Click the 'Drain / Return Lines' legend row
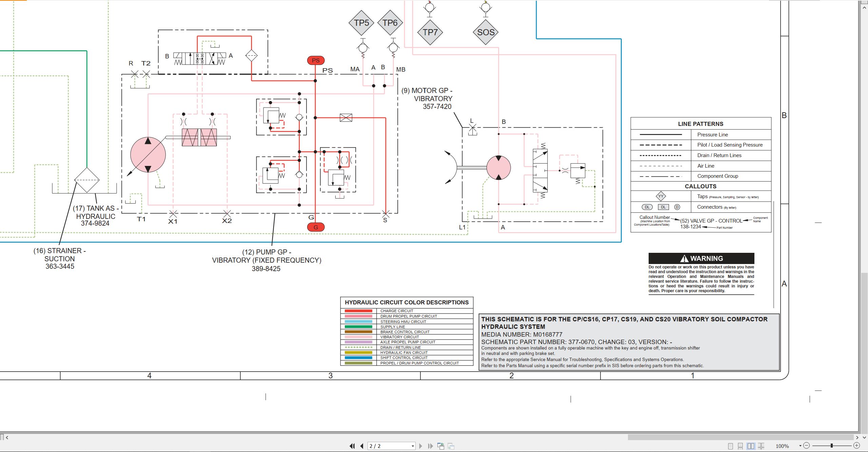Viewport: 868px width, 452px height. click(x=701, y=155)
